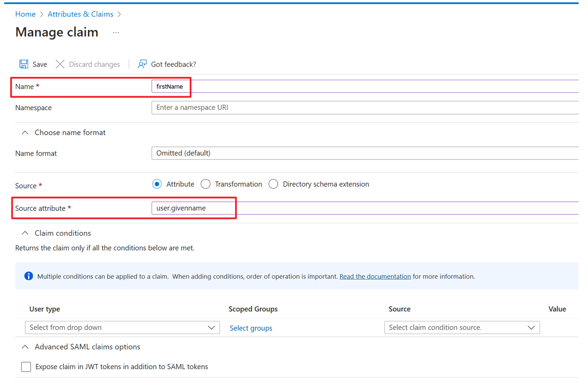Open the claim condition Source dropdown
Screen dimensions: 588x387
(462, 327)
